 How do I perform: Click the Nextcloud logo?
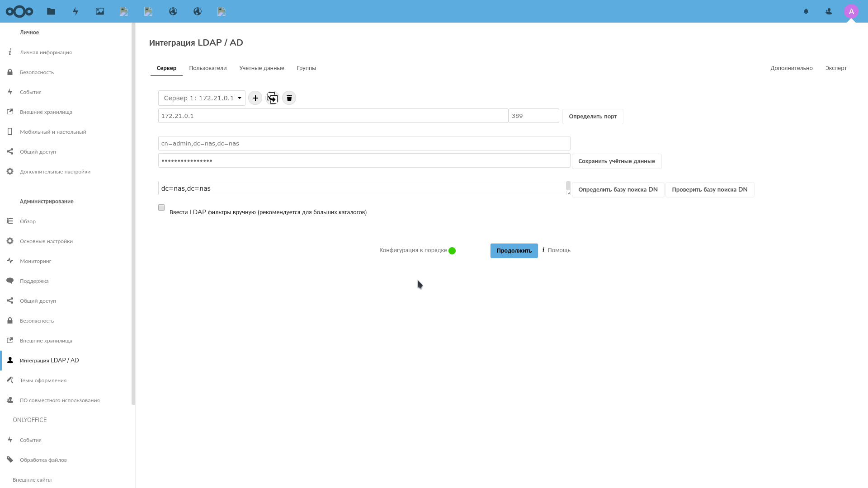(19, 11)
